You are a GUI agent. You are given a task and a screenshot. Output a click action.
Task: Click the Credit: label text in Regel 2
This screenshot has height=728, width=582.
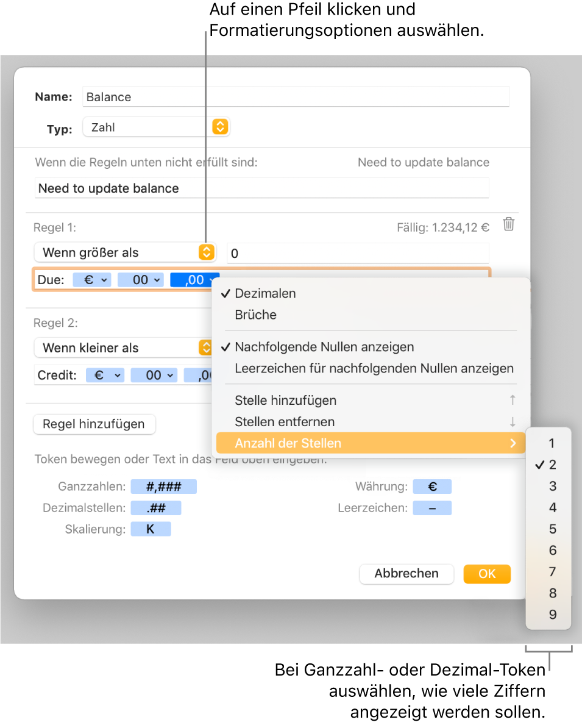pos(57,375)
